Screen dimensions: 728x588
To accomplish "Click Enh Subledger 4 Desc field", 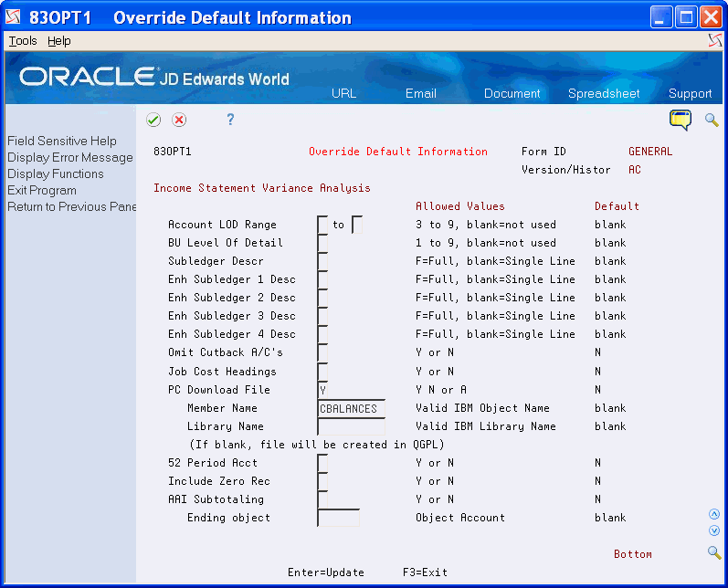I will (322, 334).
